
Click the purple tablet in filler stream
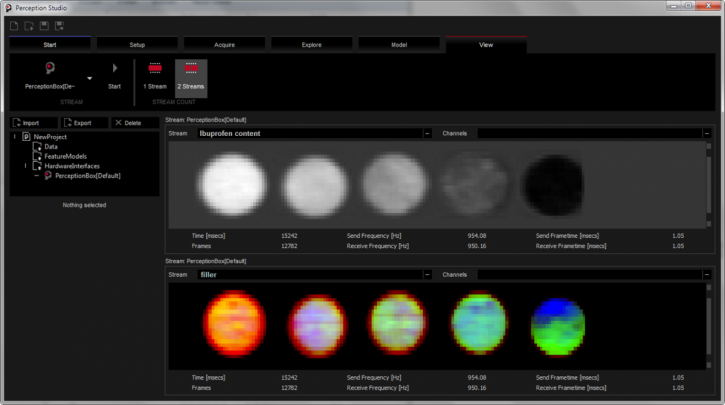point(317,325)
